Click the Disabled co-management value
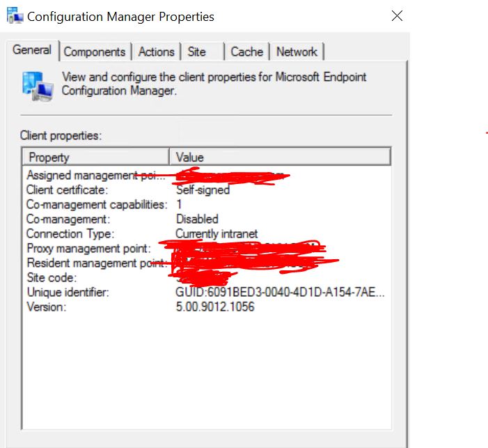The image size is (488, 448). click(x=197, y=219)
